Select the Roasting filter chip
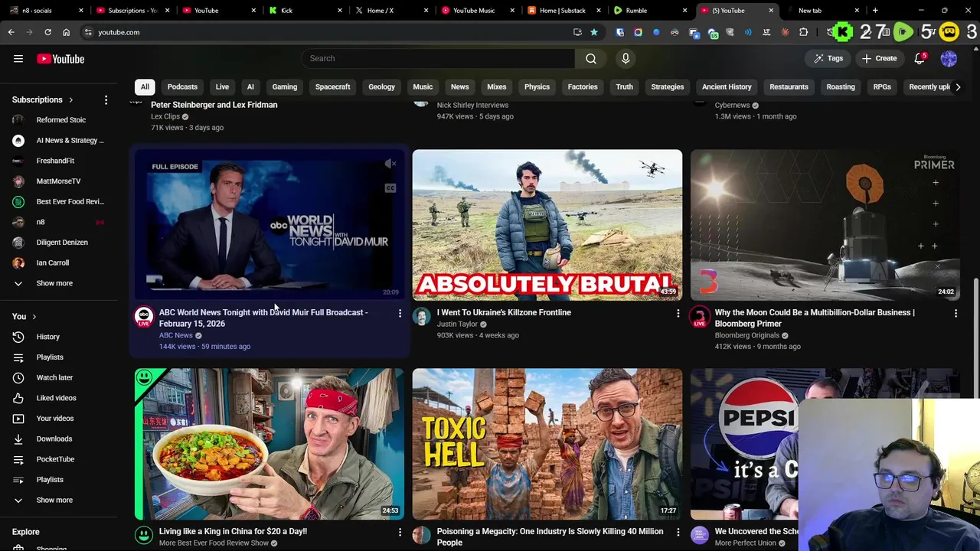Screen dimensions: 980x551 [x=841, y=87]
